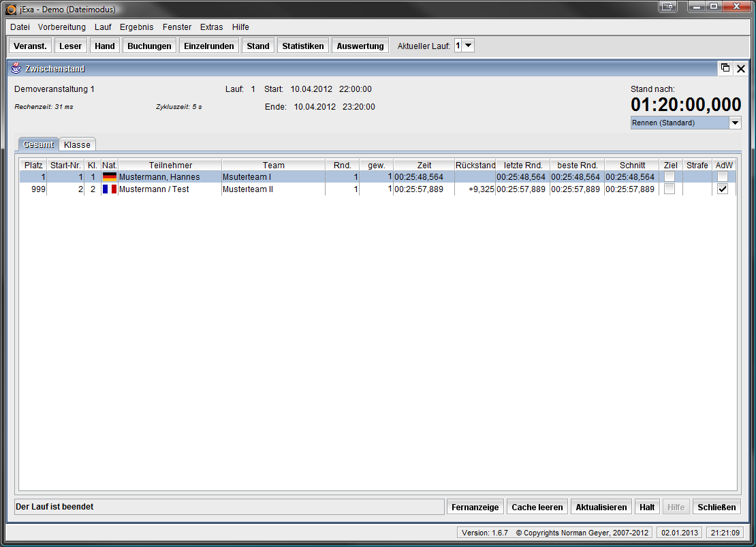756x547 pixels.
Task: Close the Zwischenstand internal panel
Action: (x=741, y=68)
